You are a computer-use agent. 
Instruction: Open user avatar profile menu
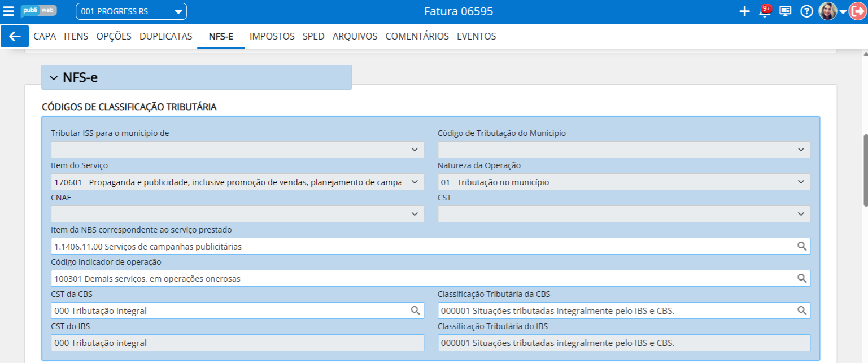(828, 12)
